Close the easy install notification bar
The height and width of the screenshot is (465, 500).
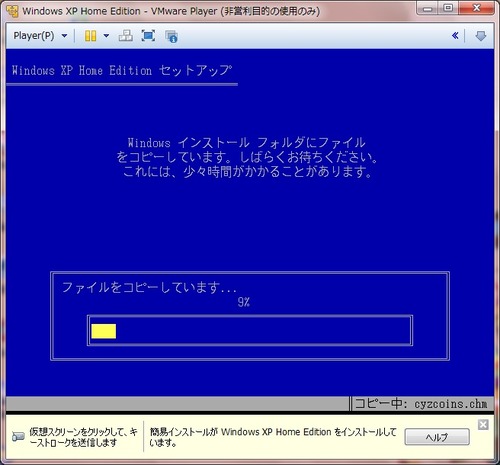click(483, 425)
